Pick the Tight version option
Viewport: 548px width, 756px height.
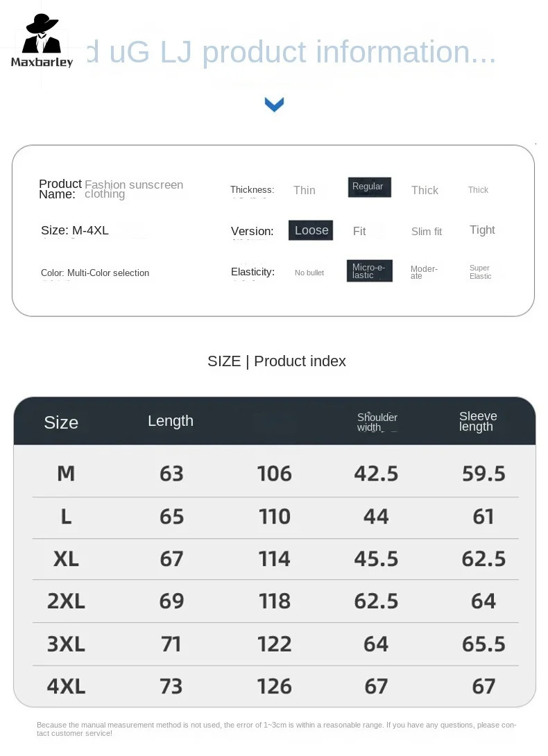[x=482, y=230]
